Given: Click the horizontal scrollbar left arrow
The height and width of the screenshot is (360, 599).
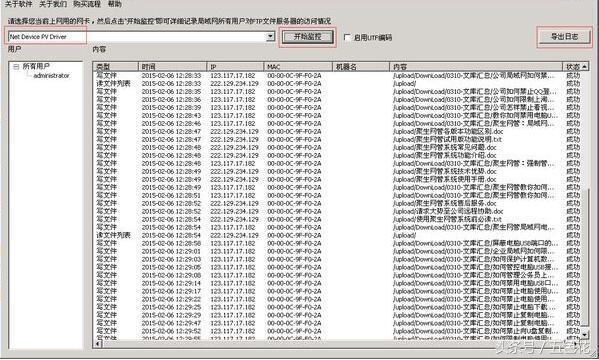Looking at the screenshot, I should click(x=97, y=343).
